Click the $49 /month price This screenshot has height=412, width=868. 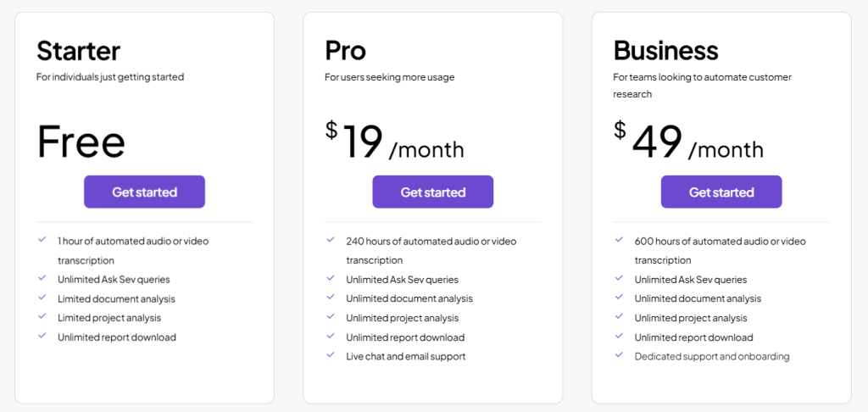tap(688, 142)
